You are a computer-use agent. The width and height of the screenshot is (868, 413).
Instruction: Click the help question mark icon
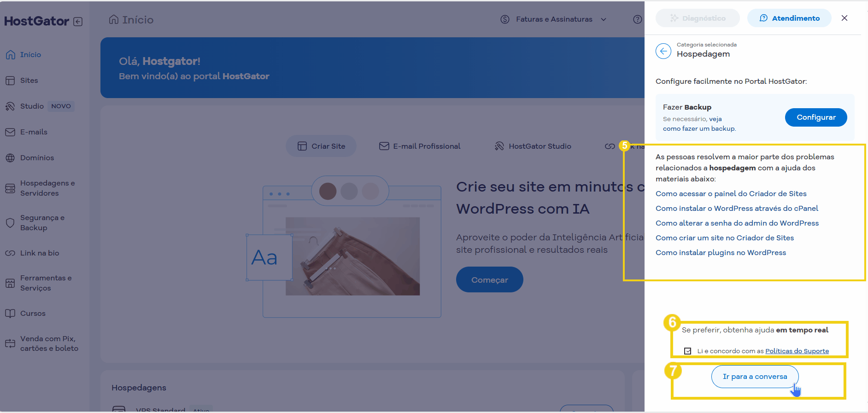tap(638, 19)
